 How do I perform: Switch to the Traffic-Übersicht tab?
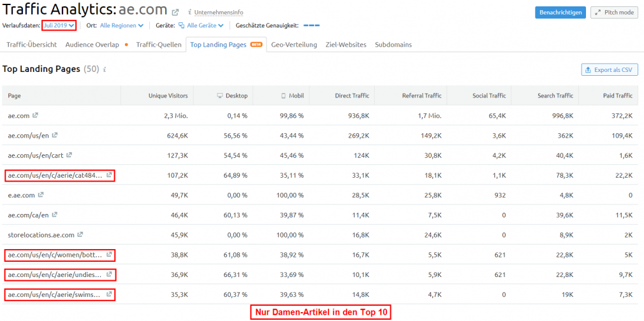(32, 45)
